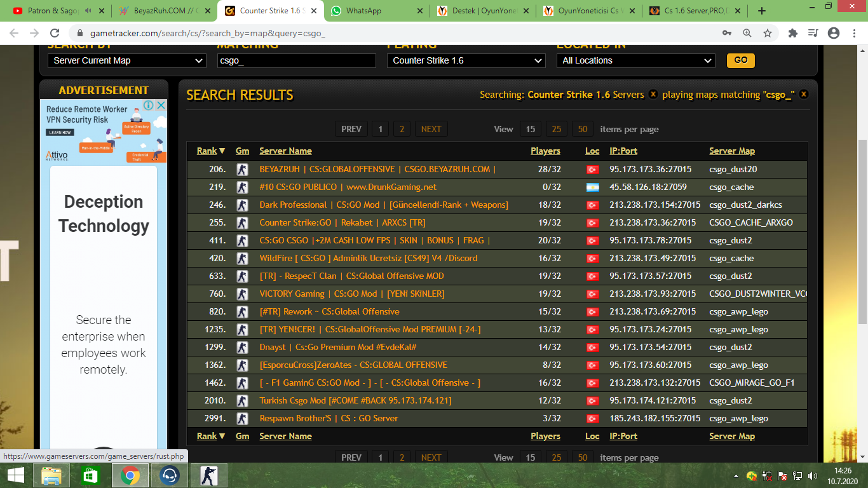
Task: Open the taskbar clock showing 14:26
Action: [843, 475]
